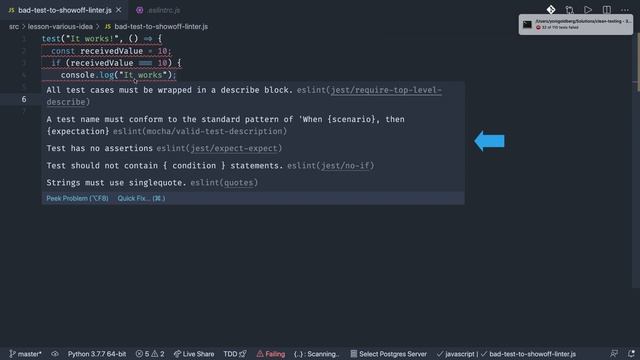The height and width of the screenshot is (360, 640).
Task: Open the quotes rule link
Action: tap(239, 183)
